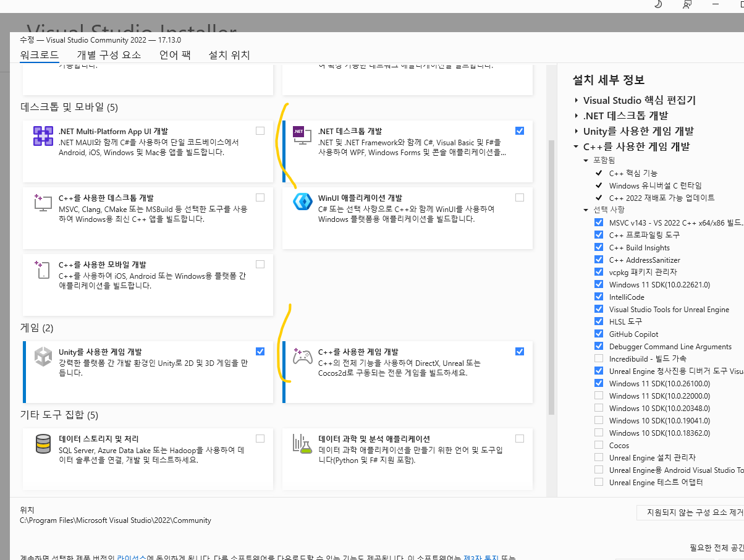Click the install path C:\Program Files\Microsoft Visual Studio text
The image size is (744, 560).
point(116,520)
